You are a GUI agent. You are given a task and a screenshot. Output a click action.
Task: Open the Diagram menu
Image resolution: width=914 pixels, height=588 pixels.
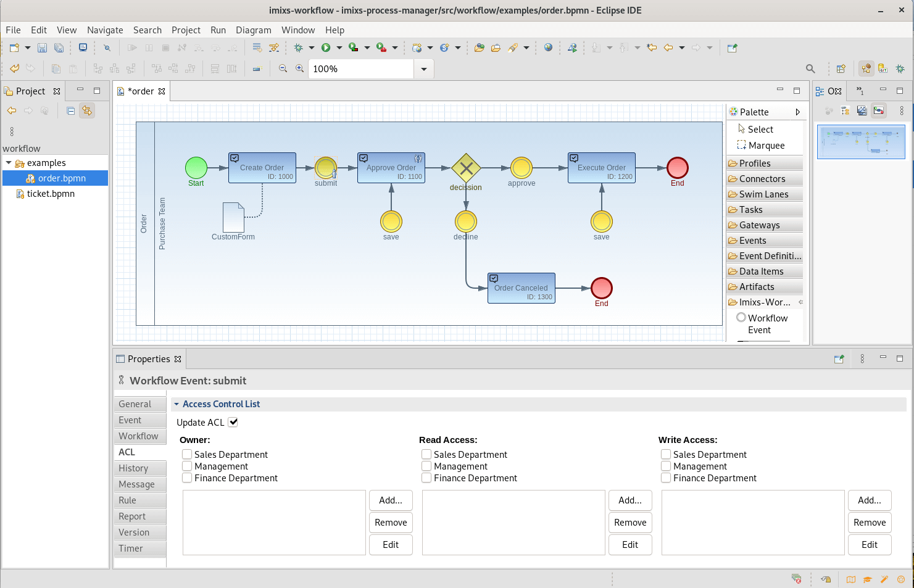click(x=254, y=30)
